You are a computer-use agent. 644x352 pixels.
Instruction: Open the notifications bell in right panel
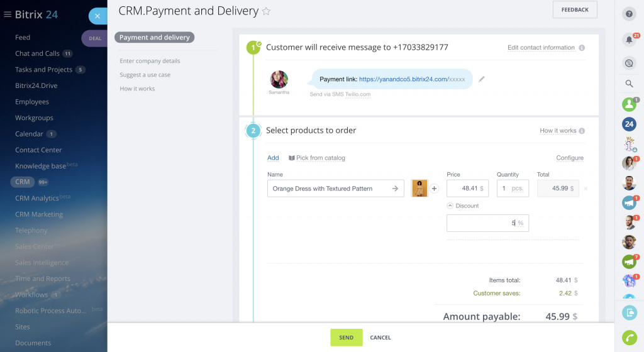629,40
